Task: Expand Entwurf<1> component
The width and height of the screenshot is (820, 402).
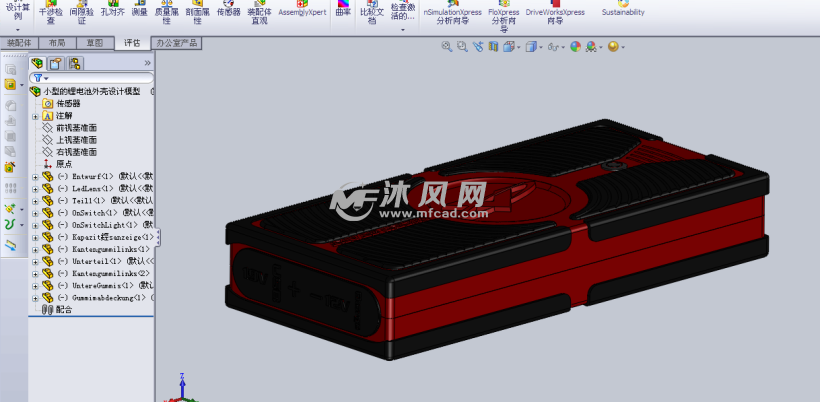Action: coord(35,177)
